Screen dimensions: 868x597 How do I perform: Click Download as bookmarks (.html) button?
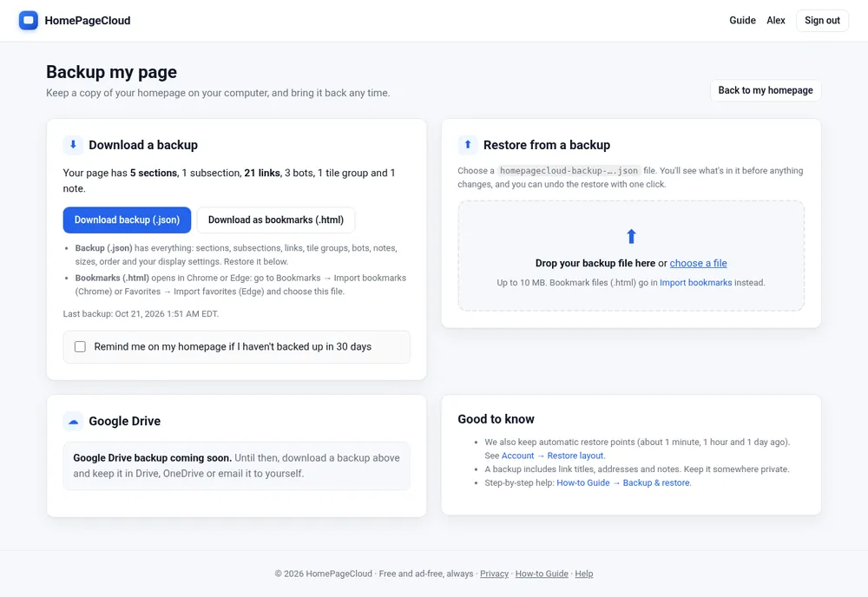[276, 220]
